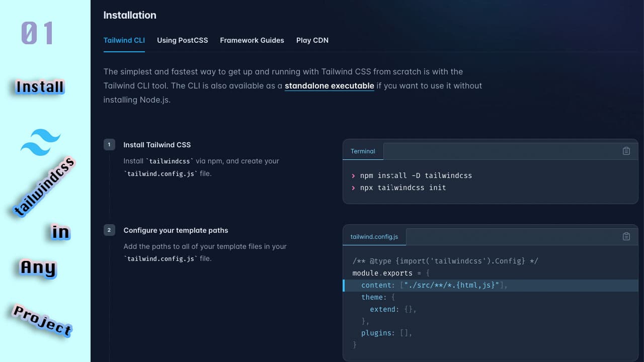This screenshot has height=362, width=644.
Task: Copy the tailwind.config.js code via clipboard icon
Action: coord(626,236)
